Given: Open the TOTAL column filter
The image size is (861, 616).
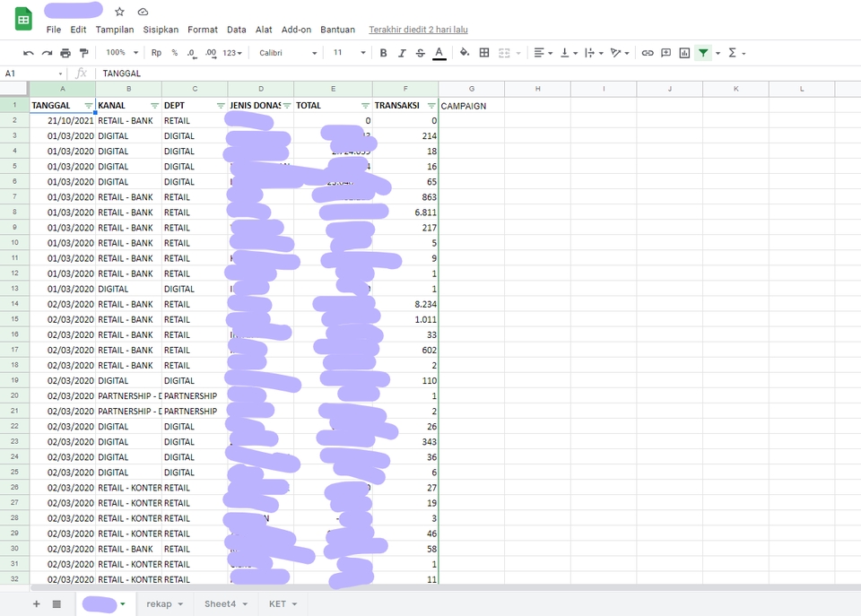Looking at the screenshot, I should (365, 106).
